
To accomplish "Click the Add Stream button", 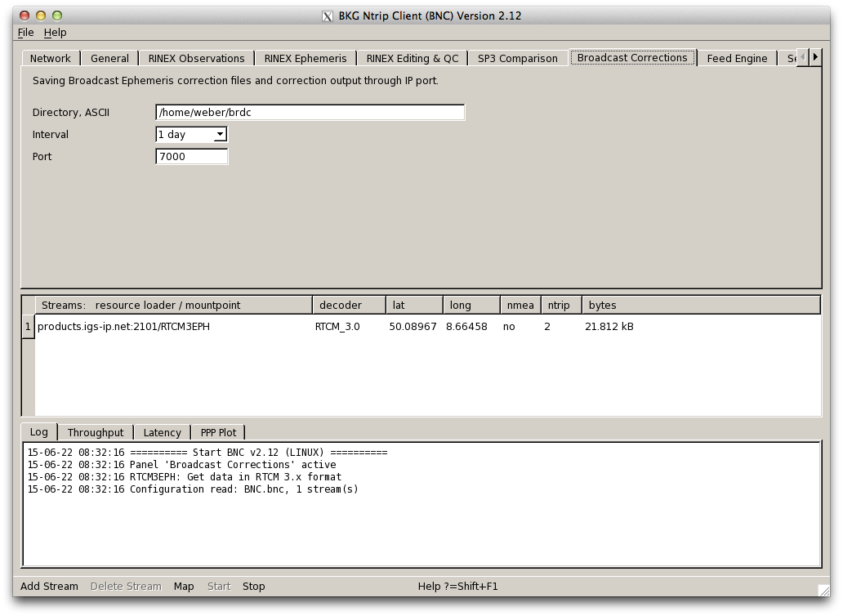I will click(x=49, y=587).
